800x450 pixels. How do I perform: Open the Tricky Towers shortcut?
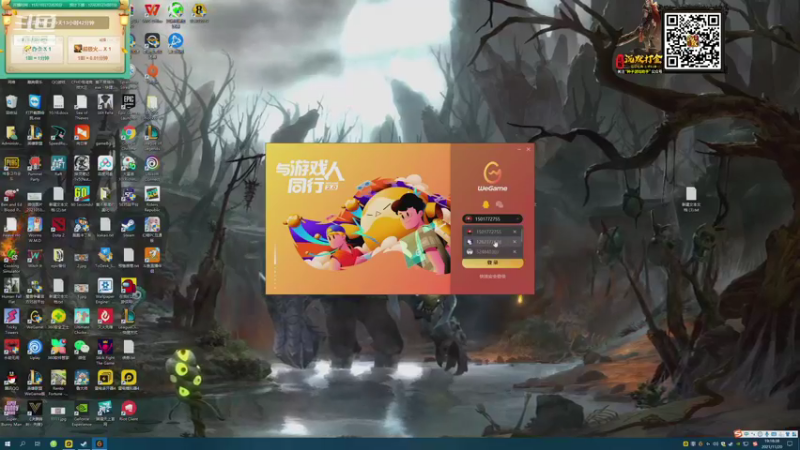coord(11,320)
